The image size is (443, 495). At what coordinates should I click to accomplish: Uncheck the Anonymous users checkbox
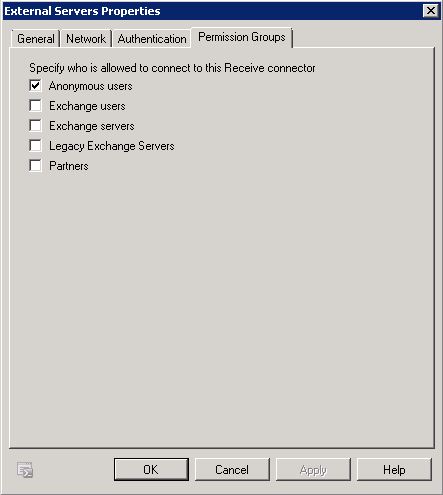(35, 86)
